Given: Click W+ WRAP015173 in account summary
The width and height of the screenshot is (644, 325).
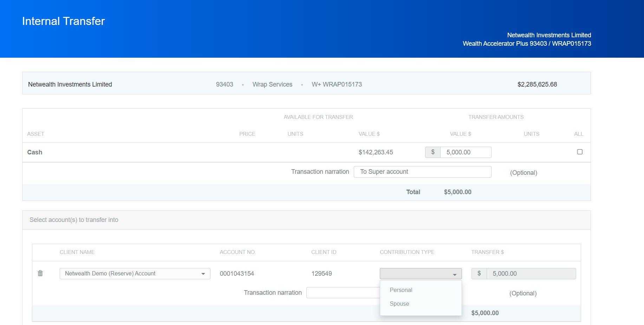Looking at the screenshot, I should coord(337,84).
